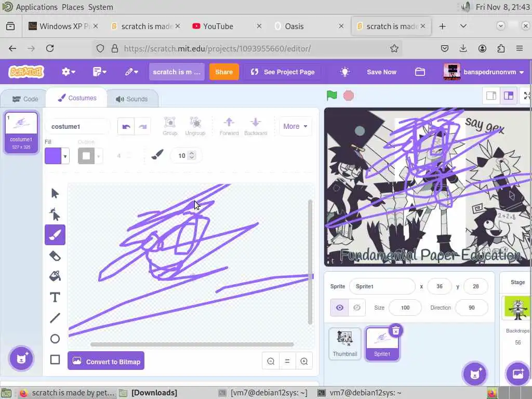Click Save Now
532x399 pixels.
tap(381, 72)
